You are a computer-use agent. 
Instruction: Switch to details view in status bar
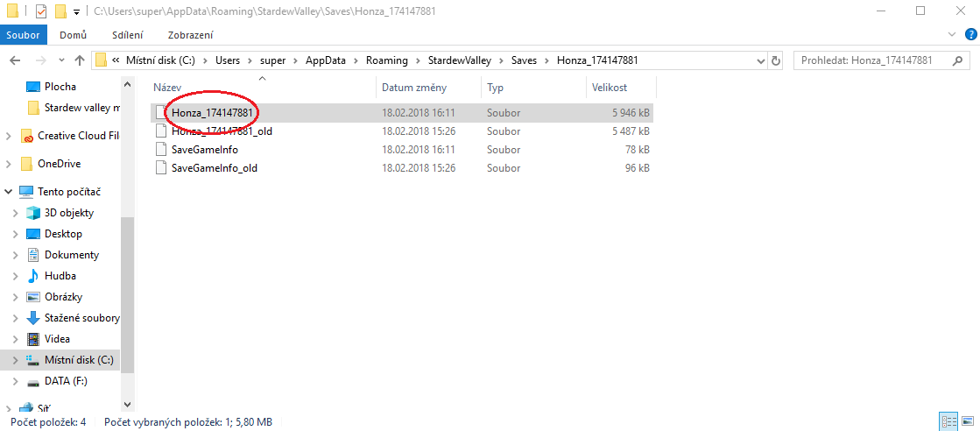tap(948, 422)
